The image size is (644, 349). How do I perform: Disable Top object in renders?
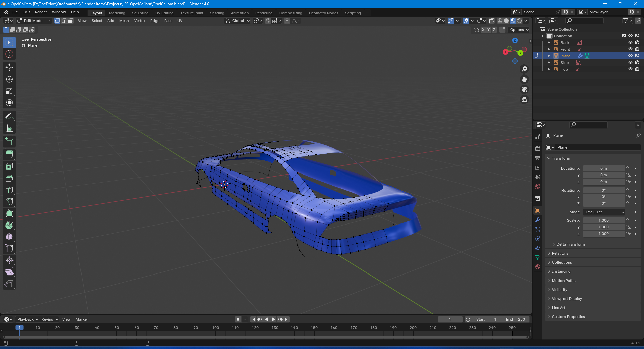tap(637, 69)
